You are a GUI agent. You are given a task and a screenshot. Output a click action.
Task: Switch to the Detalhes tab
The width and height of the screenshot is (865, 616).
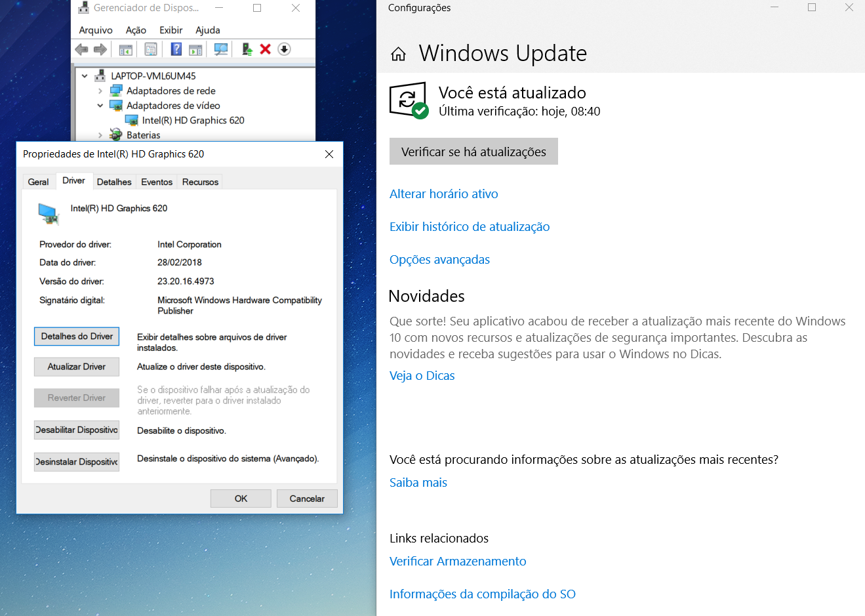[x=114, y=182]
